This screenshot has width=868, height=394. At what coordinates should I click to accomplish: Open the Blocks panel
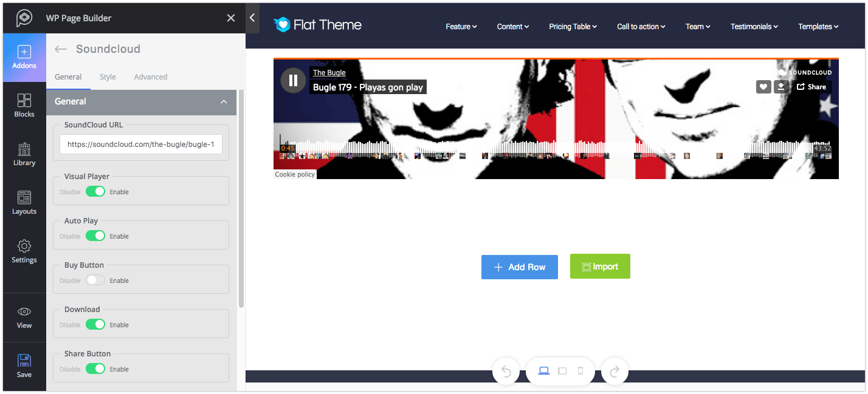pyautogui.click(x=24, y=106)
